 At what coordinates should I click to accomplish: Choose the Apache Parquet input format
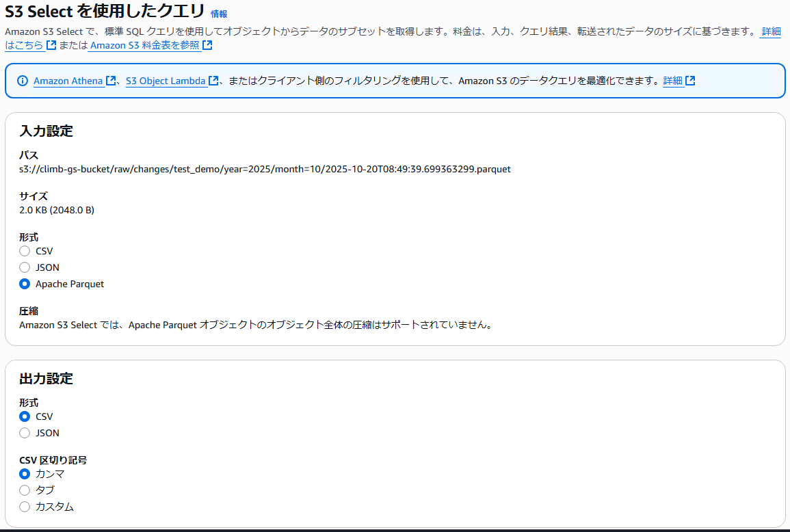[x=25, y=284]
